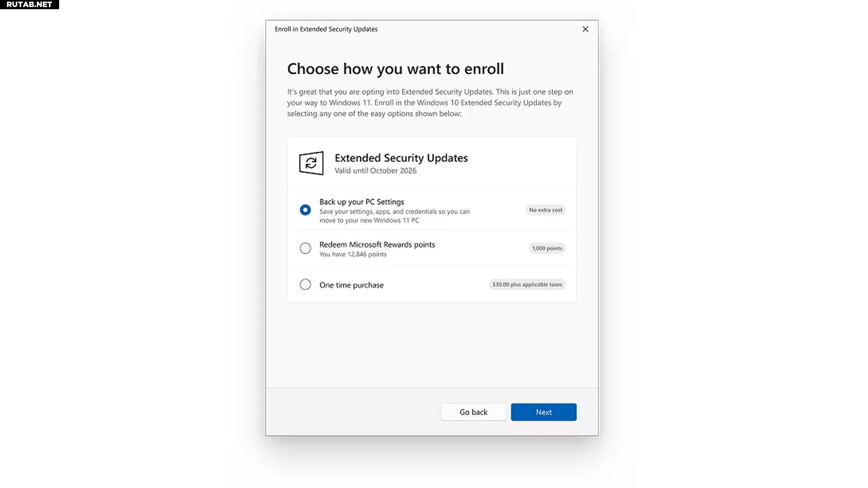Click the Back up your PC Settings label

point(362,202)
